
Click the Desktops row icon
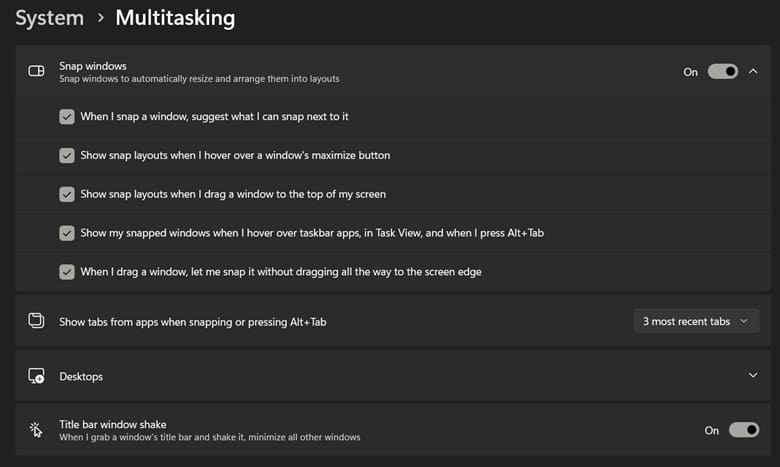tap(37, 376)
